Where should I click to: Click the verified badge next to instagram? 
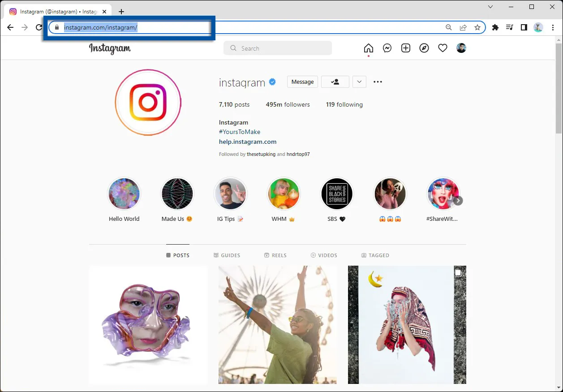[272, 82]
